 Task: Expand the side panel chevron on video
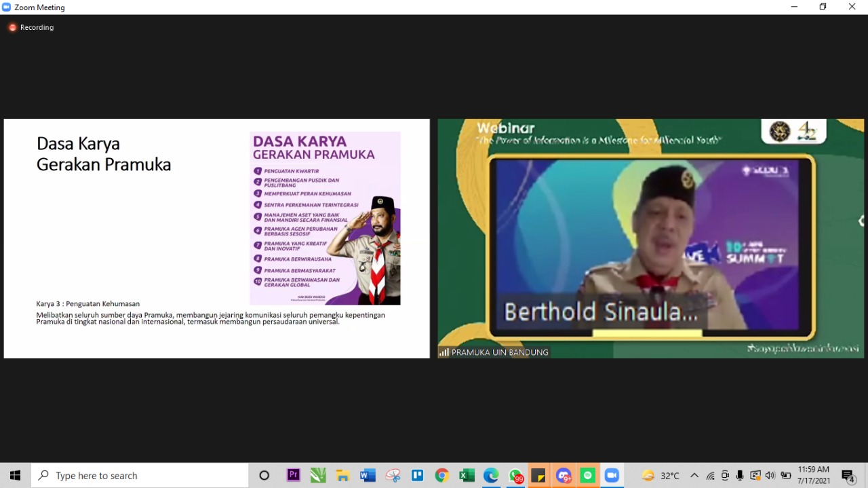[x=861, y=221]
